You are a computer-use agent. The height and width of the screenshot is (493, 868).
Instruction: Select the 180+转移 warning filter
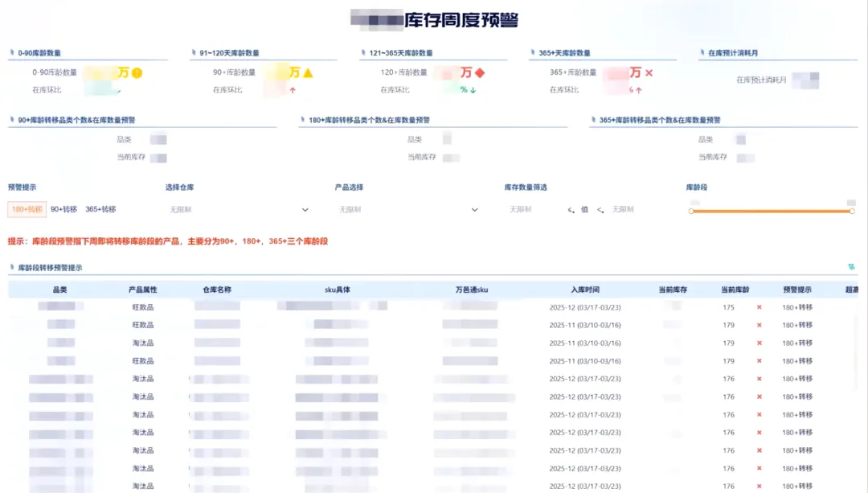click(27, 209)
